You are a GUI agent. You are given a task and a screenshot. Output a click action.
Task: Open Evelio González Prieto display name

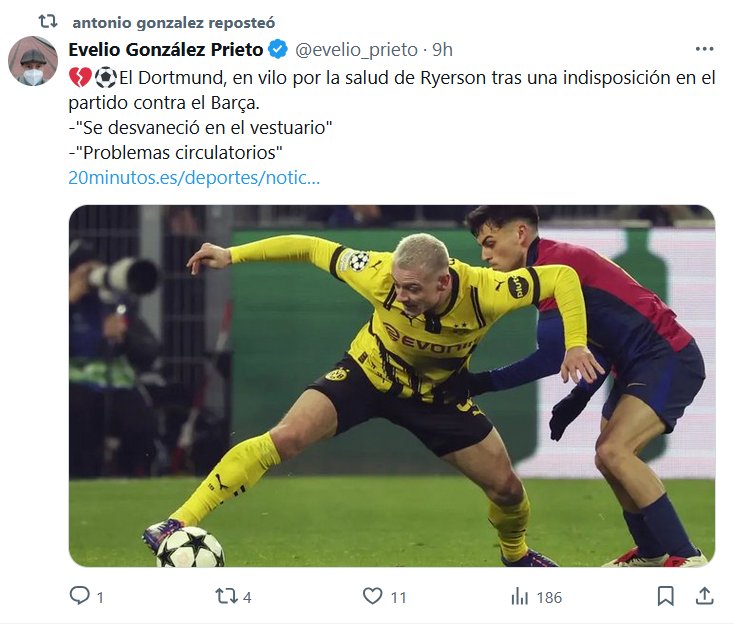(x=165, y=49)
